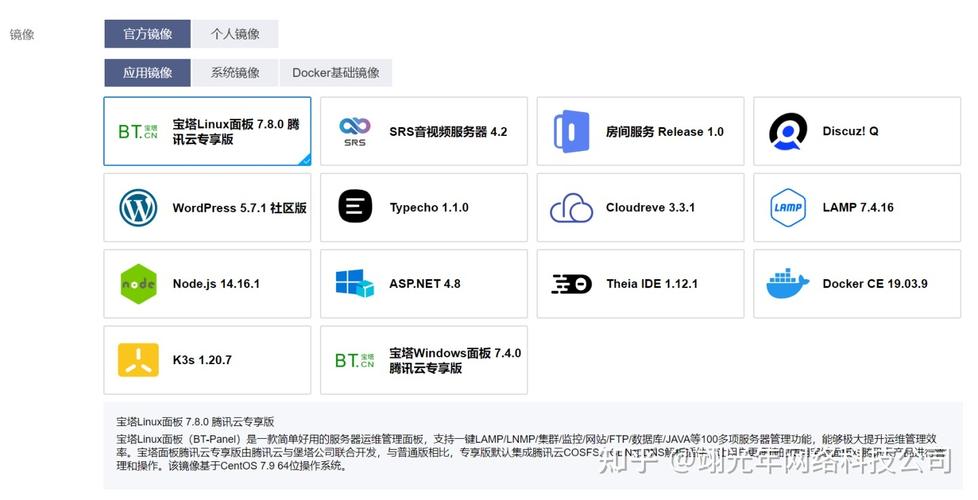
Task: Click the Docker whale icon
Action: (x=788, y=284)
